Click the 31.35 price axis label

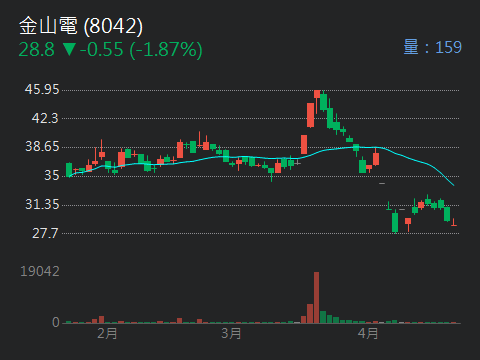pos(42,204)
